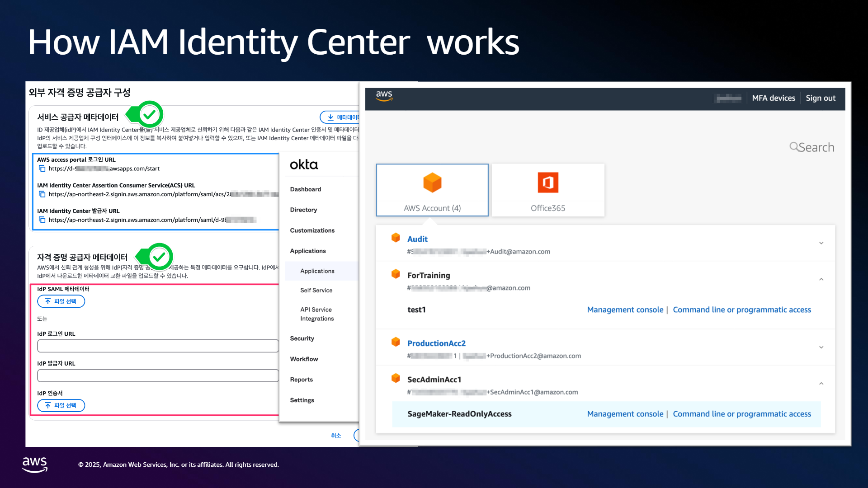Open Settings in the Okta menu
The image size is (868, 488).
point(302,400)
